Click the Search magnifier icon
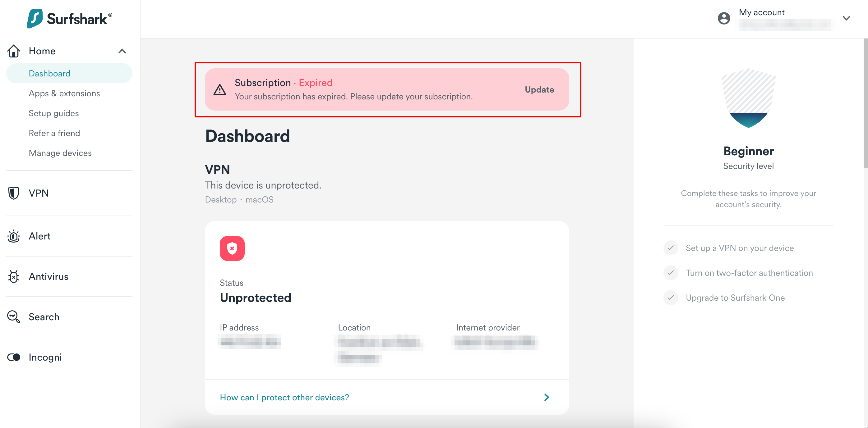 (x=14, y=317)
